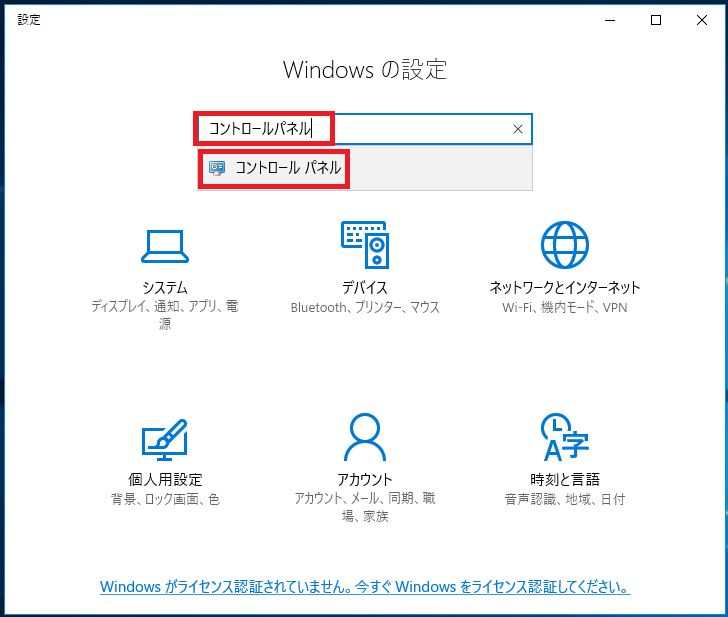Open the デバイス keyboard and speaker icon
This screenshot has width=728, height=617.
[365, 245]
